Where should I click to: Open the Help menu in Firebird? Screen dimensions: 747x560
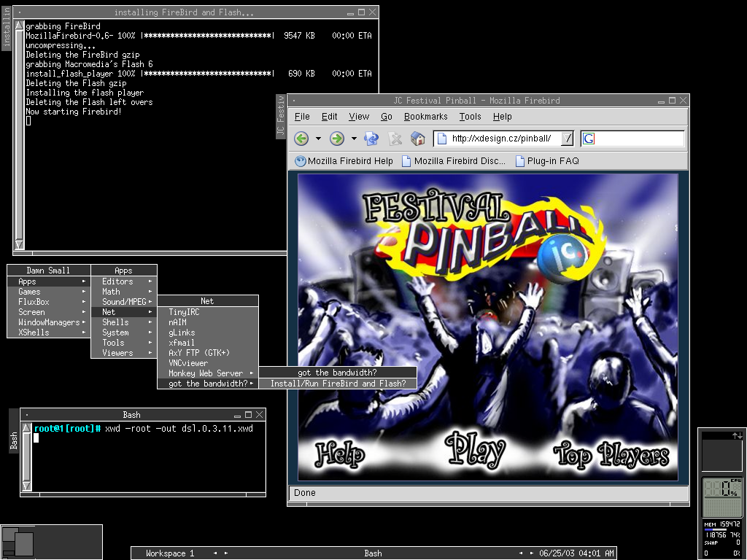(x=502, y=117)
